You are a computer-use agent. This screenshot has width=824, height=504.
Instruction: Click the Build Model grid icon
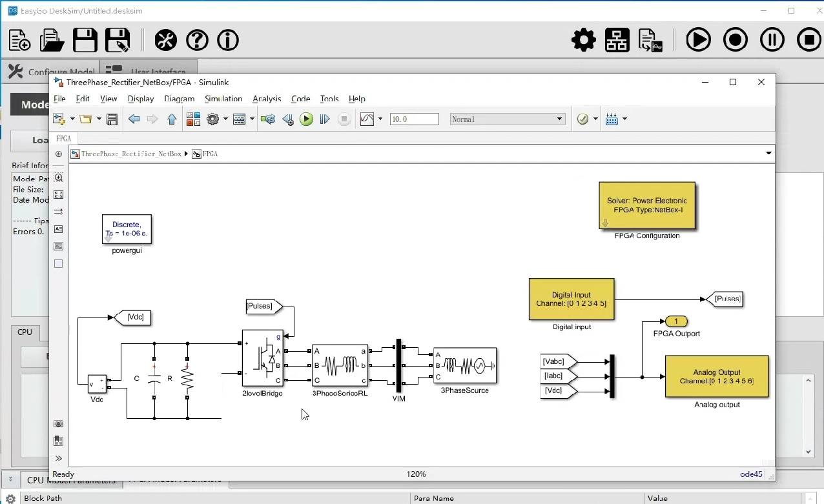(x=612, y=119)
